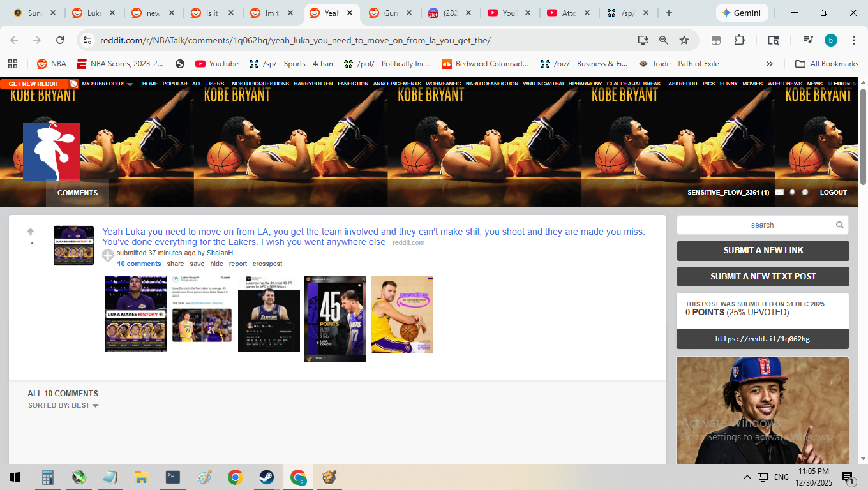Open the ShaianH author profile link
The image size is (868, 490).
[x=220, y=253]
